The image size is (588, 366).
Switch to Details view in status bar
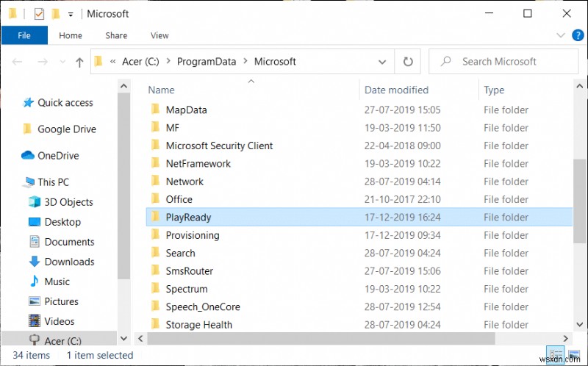pyautogui.click(x=556, y=355)
